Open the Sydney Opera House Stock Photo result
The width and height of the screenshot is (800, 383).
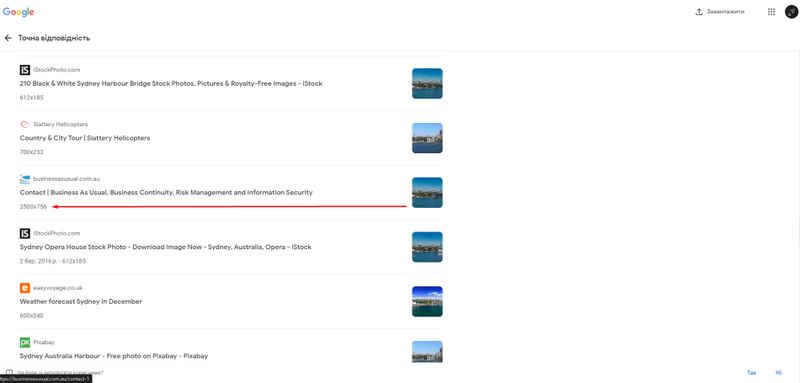[165, 247]
